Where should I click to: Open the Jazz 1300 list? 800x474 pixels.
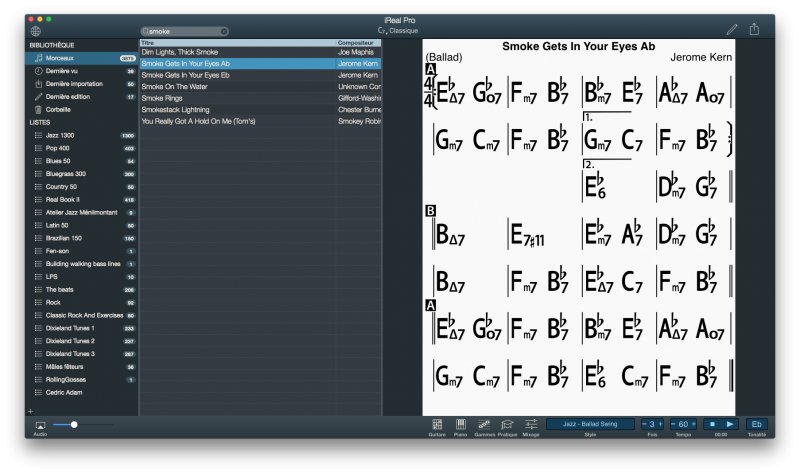tap(82, 135)
